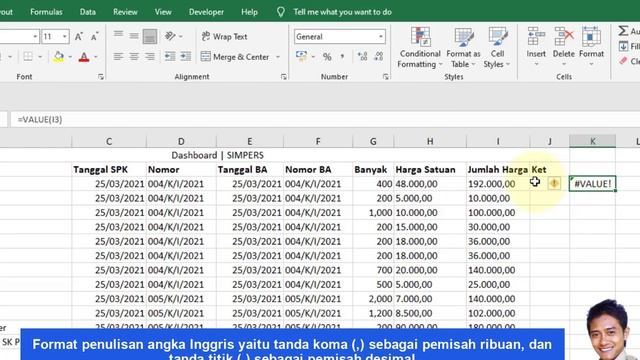Select column K header
The width and height of the screenshot is (640, 360).
[x=593, y=141]
